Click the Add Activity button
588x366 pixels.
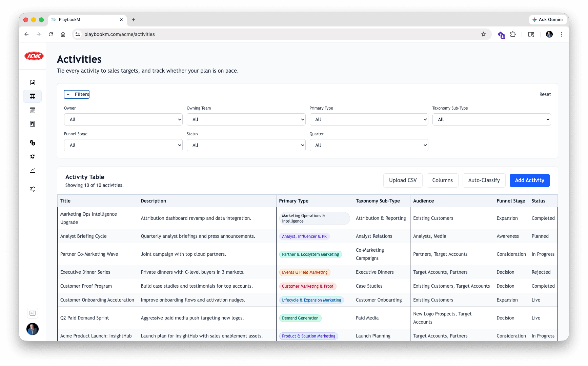click(x=529, y=180)
